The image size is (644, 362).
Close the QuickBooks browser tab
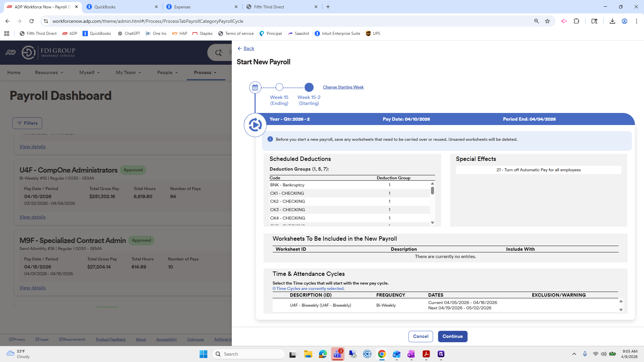156,7
